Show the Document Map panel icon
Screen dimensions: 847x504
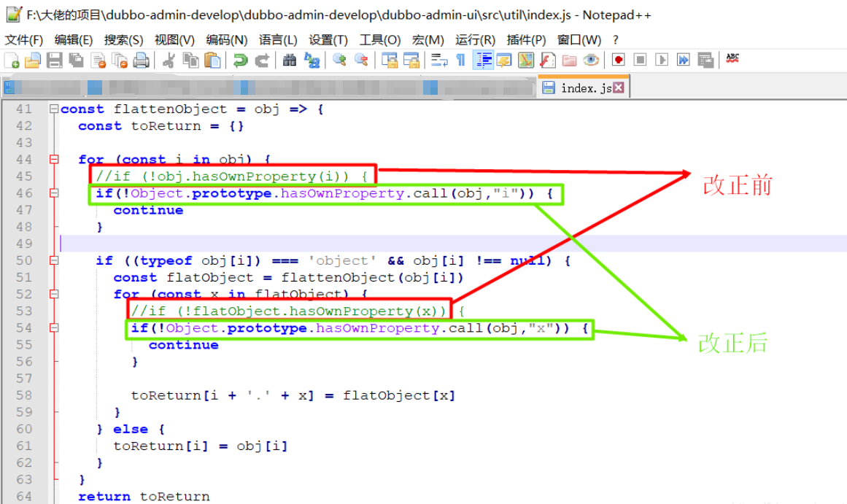(x=525, y=60)
